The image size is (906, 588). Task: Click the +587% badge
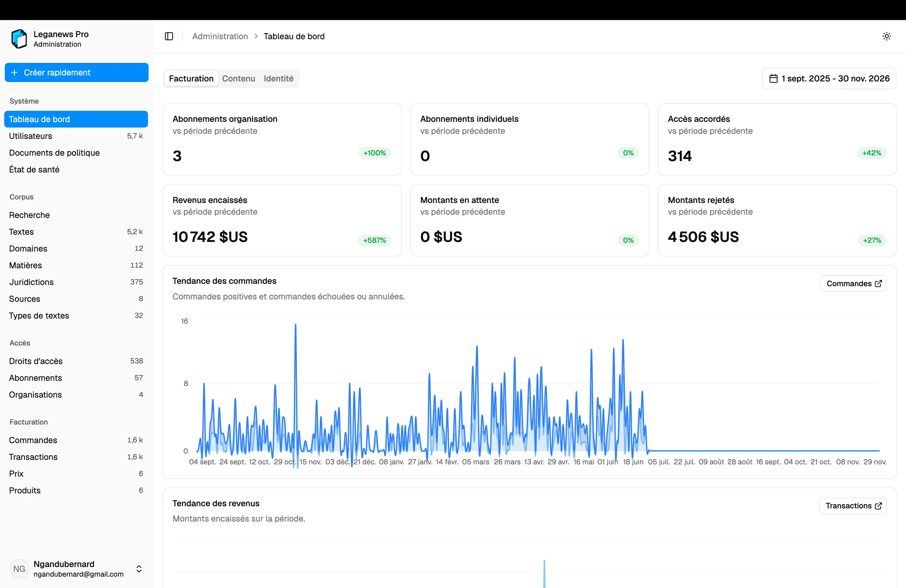pos(375,240)
